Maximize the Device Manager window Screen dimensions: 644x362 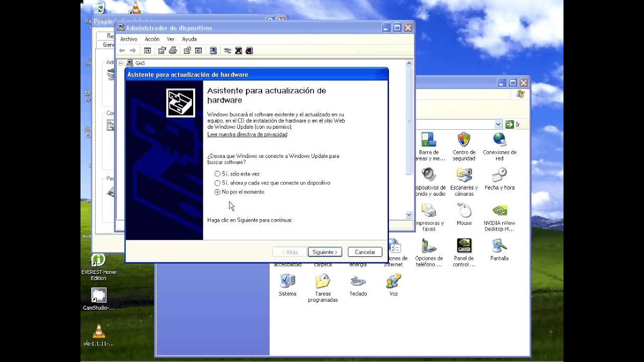[x=397, y=28]
